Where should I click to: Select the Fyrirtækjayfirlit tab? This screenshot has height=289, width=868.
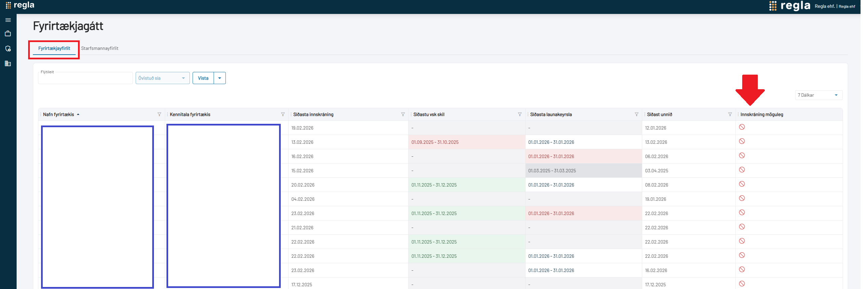54,49
